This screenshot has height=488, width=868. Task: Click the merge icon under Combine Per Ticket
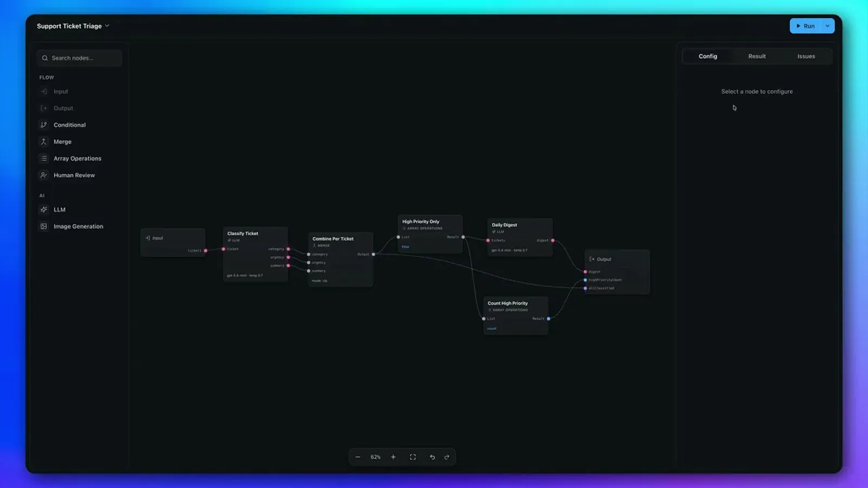click(x=314, y=246)
